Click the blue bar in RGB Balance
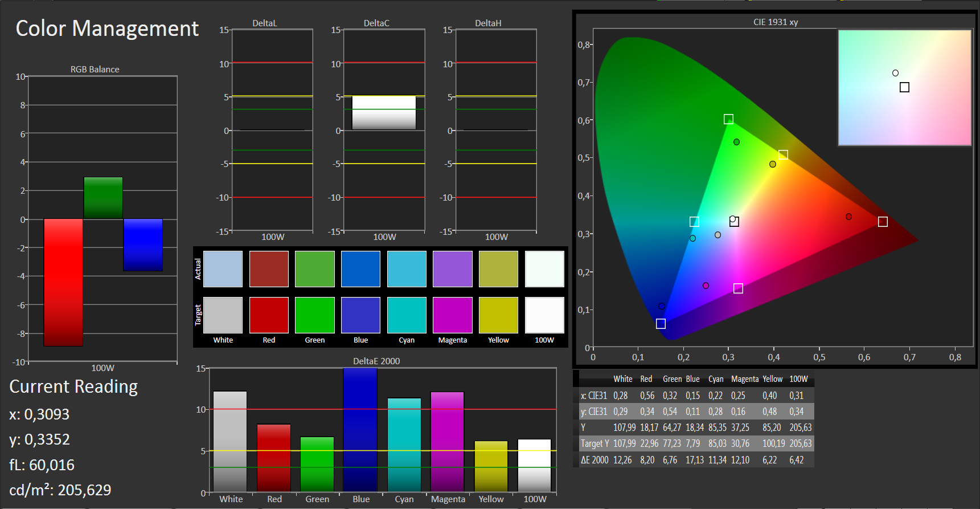The width and height of the screenshot is (980, 509). [143, 245]
